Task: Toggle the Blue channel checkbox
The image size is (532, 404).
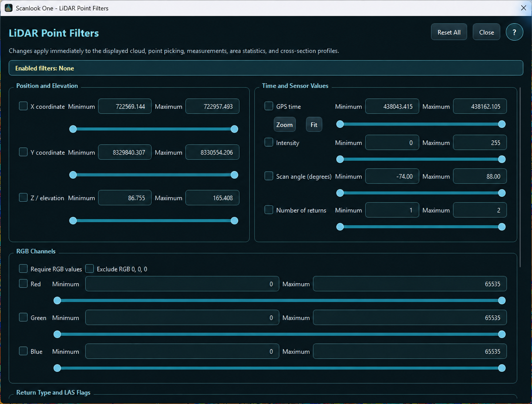Action: coord(23,351)
